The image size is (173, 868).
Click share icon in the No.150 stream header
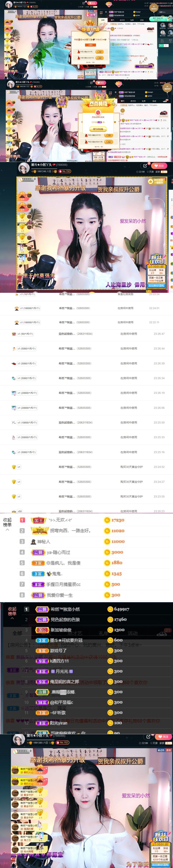coord(145,166)
